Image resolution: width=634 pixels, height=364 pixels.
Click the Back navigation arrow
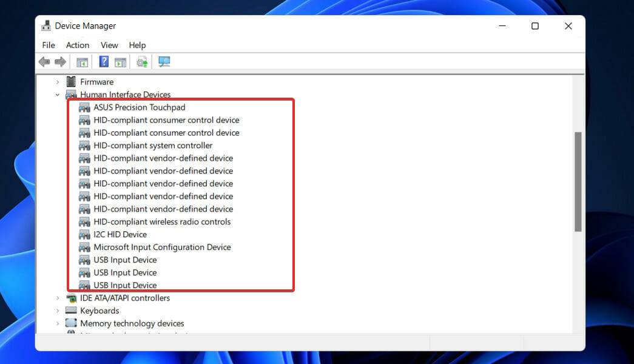click(44, 61)
